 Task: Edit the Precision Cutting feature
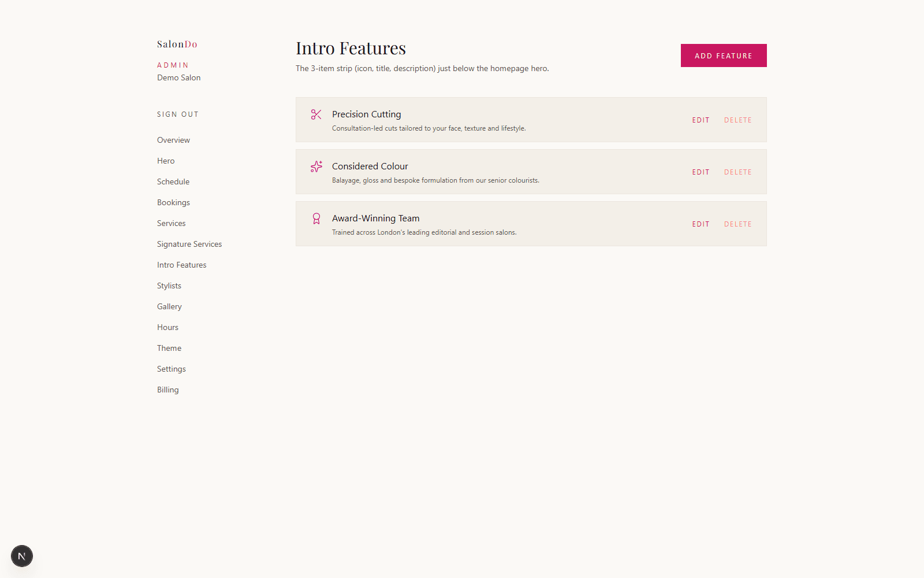701,120
